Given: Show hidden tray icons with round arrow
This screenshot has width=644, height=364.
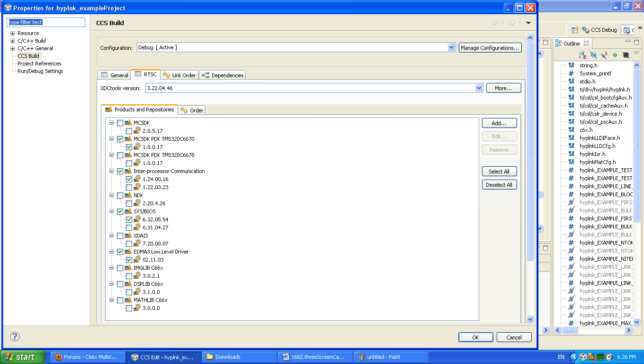Looking at the screenshot, I should (x=574, y=357).
